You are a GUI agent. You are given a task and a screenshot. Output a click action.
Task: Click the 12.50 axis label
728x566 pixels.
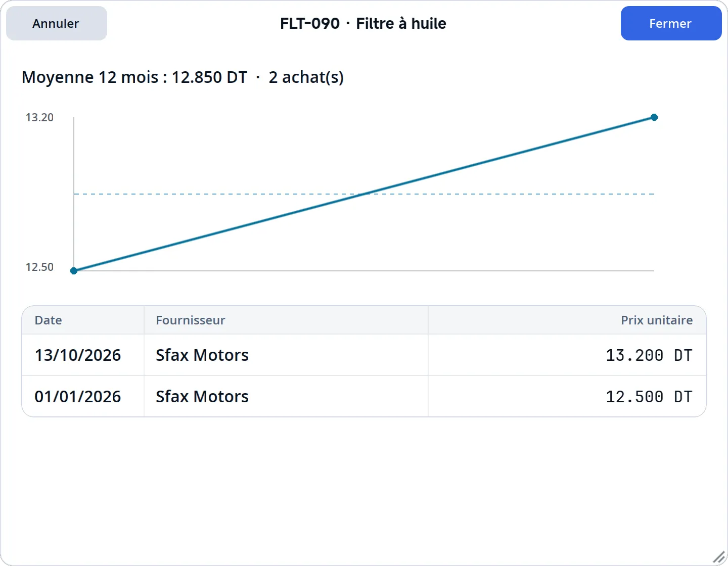pos(39,267)
